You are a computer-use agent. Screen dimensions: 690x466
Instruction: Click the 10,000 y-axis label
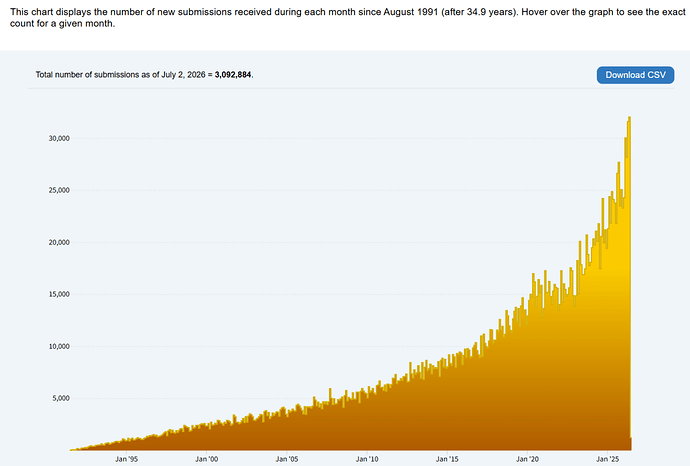(59, 346)
